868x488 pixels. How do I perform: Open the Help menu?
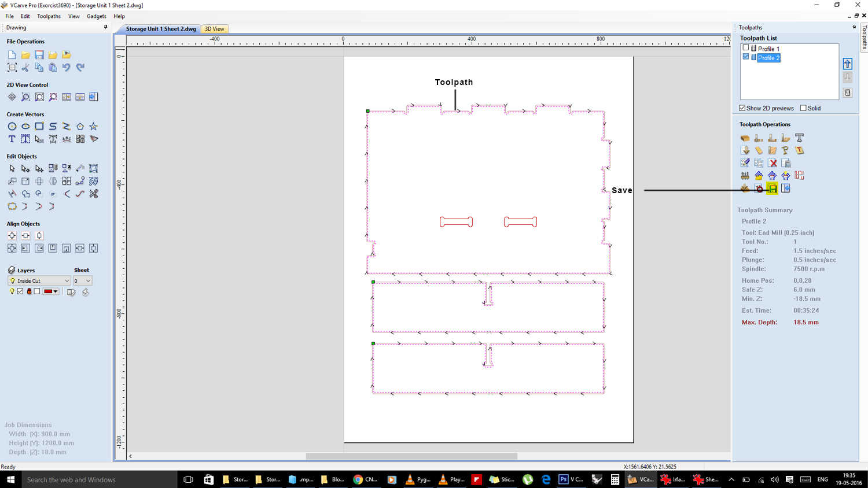[119, 16]
